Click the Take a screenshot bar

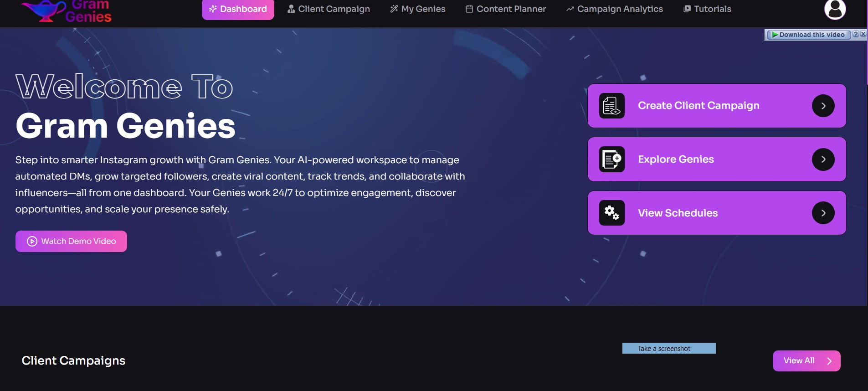pos(669,348)
